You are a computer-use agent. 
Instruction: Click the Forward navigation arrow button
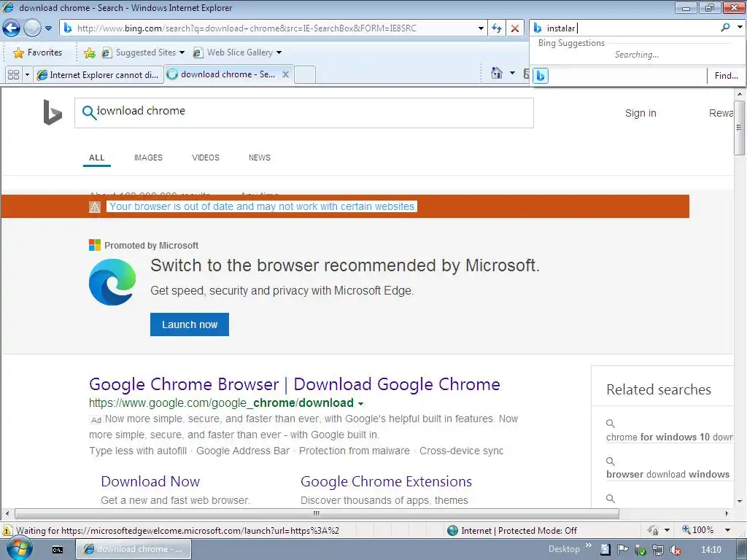click(x=32, y=28)
